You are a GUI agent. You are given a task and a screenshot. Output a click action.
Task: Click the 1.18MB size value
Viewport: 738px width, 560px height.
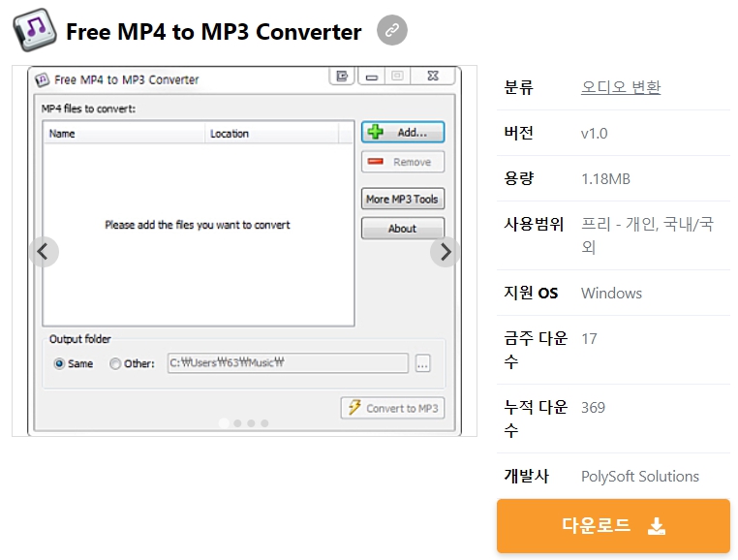click(605, 179)
